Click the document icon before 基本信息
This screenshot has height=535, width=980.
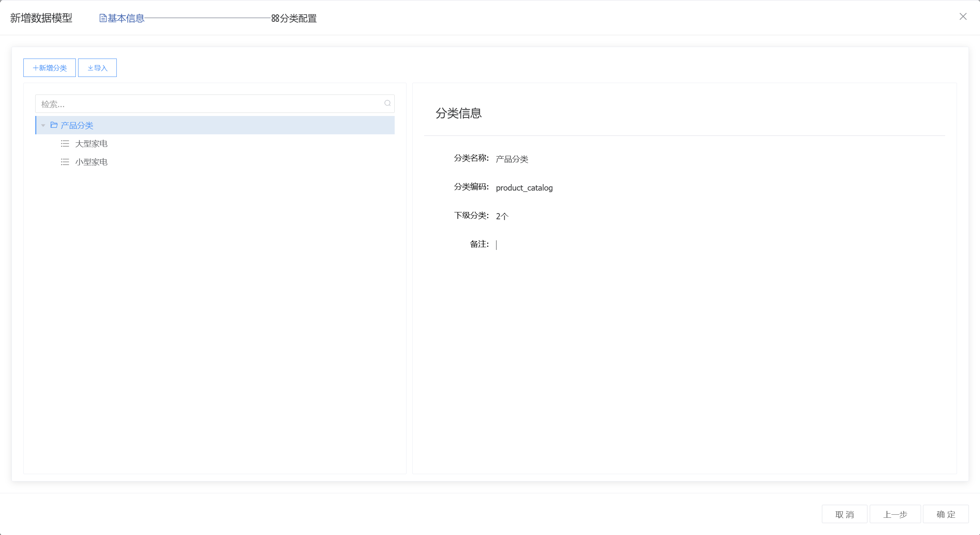(x=103, y=18)
